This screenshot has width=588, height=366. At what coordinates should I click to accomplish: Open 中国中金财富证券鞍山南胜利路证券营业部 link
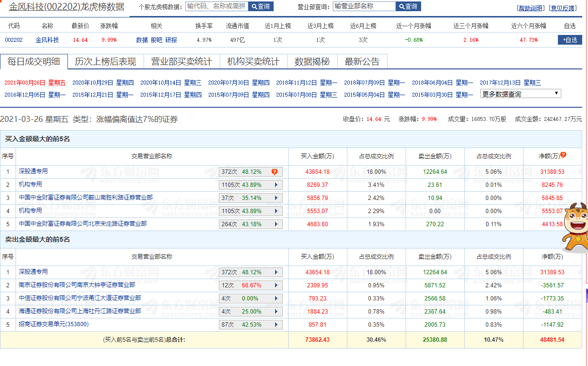click(x=85, y=198)
